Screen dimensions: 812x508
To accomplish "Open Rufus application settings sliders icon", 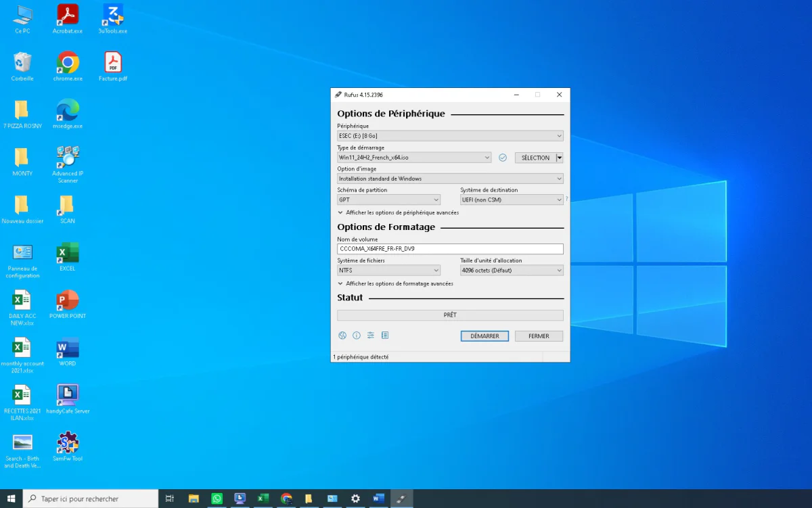I will 371,336.
